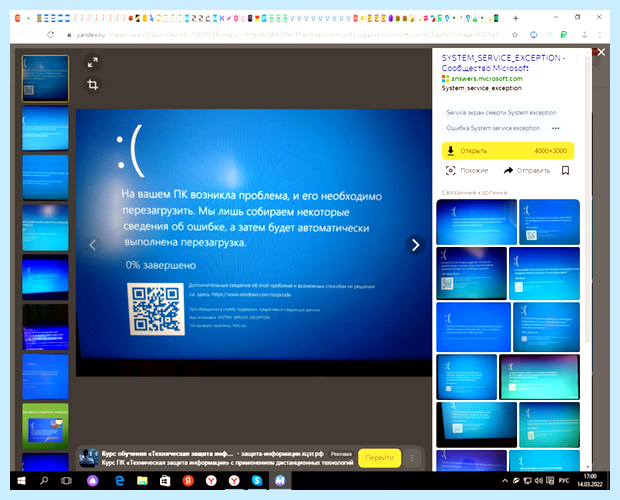Image resolution: width=620 pixels, height=500 pixels.
Task: Go to the next image arrow
Action: click(x=415, y=245)
